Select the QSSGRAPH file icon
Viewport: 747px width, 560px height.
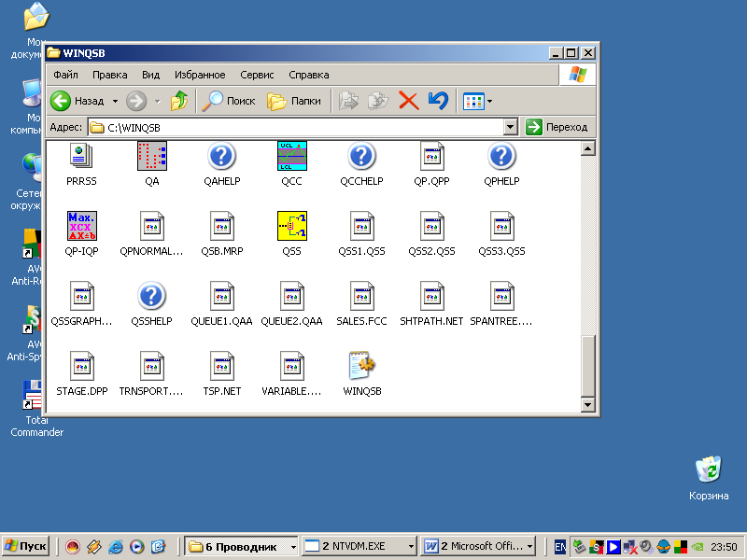tap(81, 296)
